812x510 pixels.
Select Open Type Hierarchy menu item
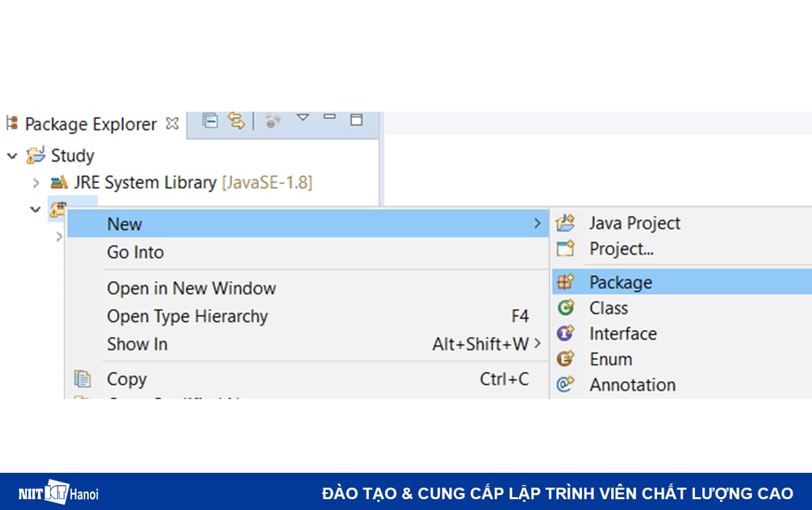point(187,317)
